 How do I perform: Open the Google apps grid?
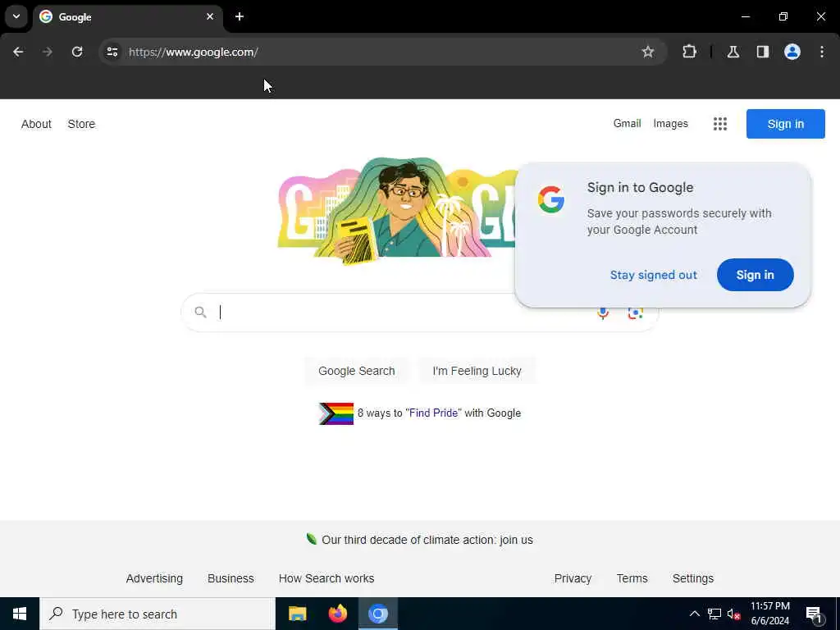(x=720, y=124)
